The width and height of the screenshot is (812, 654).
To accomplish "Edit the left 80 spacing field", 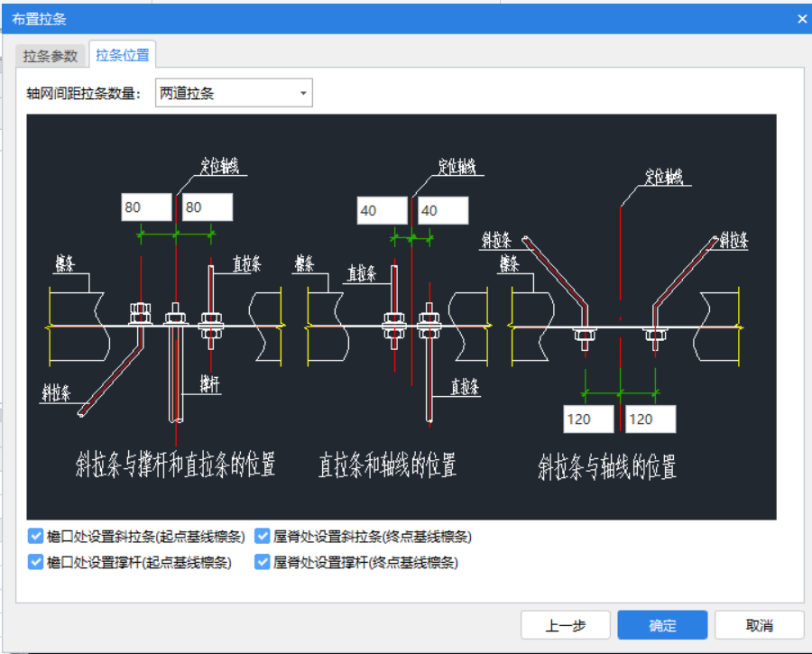I will click(146, 207).
